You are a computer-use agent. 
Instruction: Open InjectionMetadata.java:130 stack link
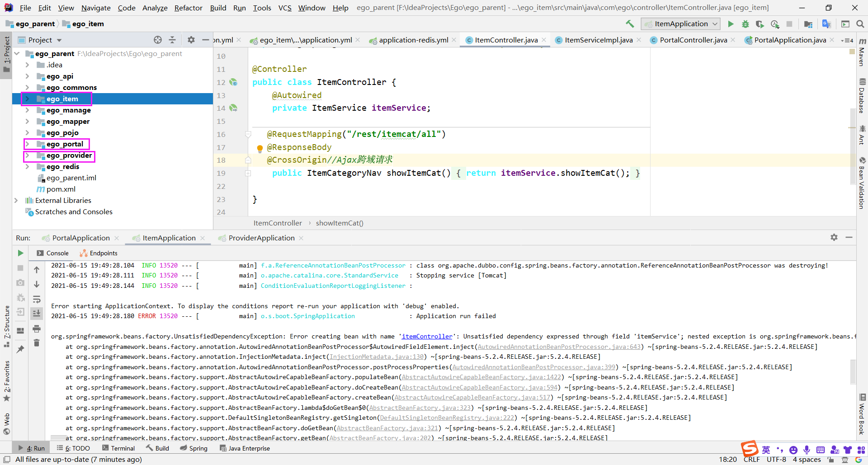tap(377, 357)
